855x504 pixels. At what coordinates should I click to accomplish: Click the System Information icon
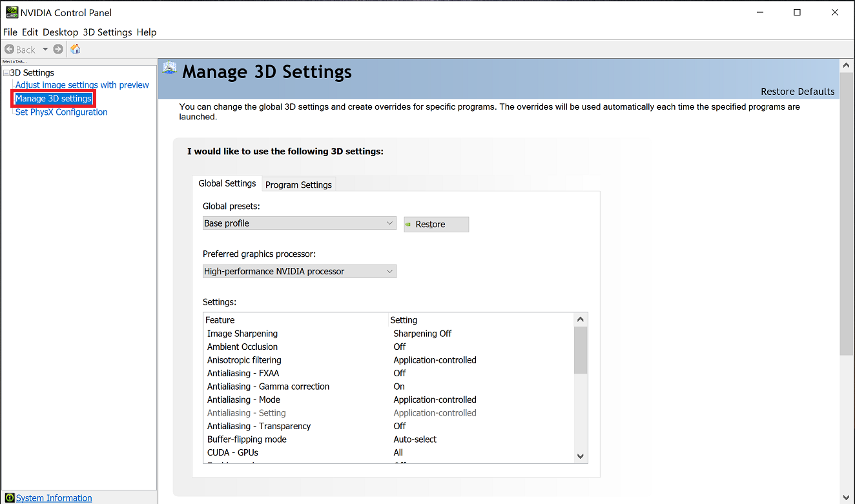[10, 498]
